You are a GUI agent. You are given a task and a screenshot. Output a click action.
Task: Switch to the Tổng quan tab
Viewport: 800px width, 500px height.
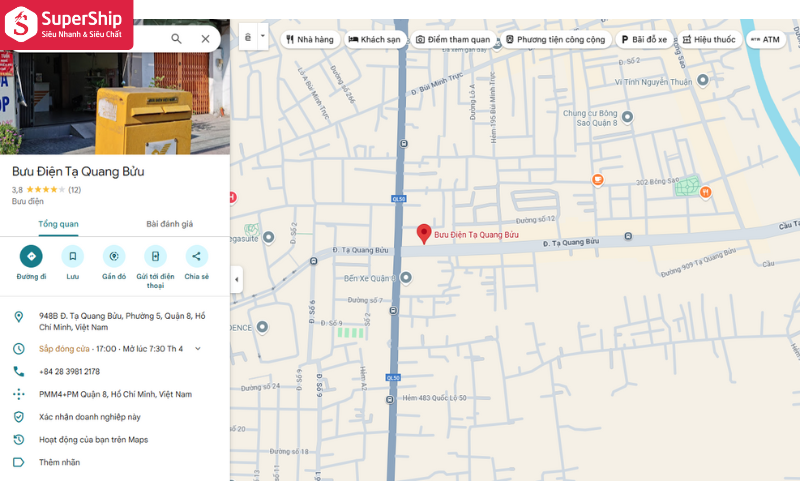click(58, 224)
